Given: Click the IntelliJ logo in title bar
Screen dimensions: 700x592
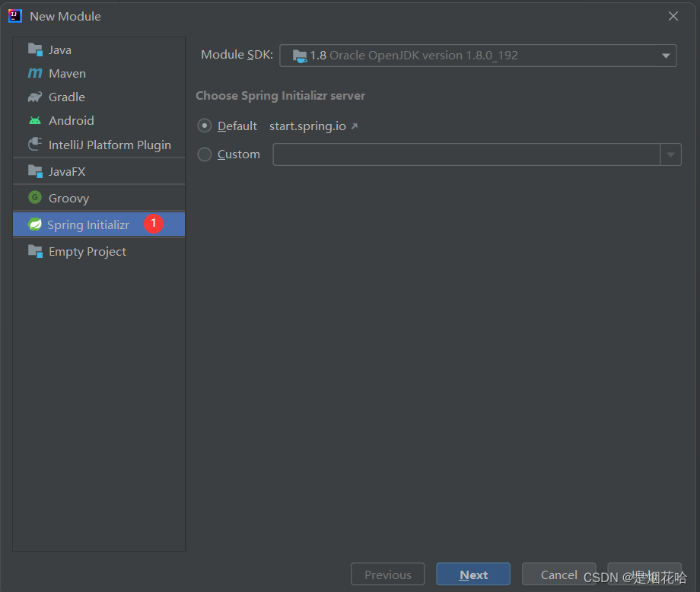Looking at the screenshot, I should point(14,16).
